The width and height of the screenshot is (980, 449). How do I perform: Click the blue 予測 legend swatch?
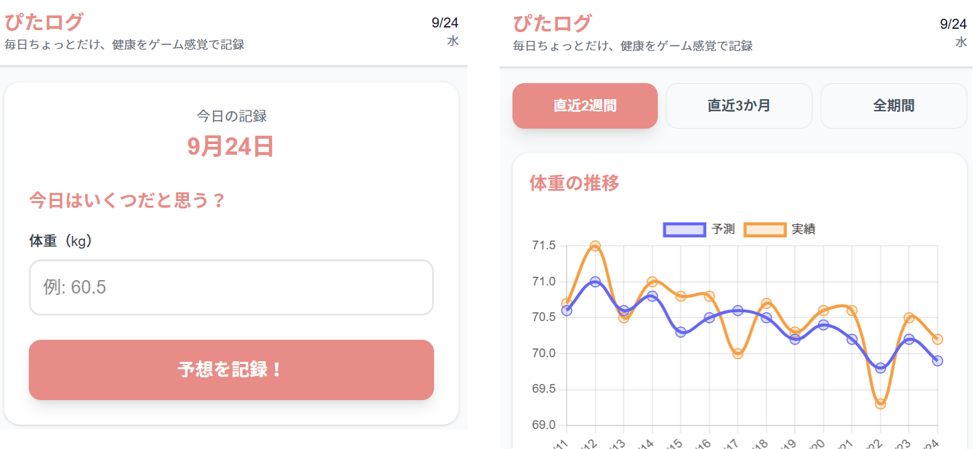(684, 229)
